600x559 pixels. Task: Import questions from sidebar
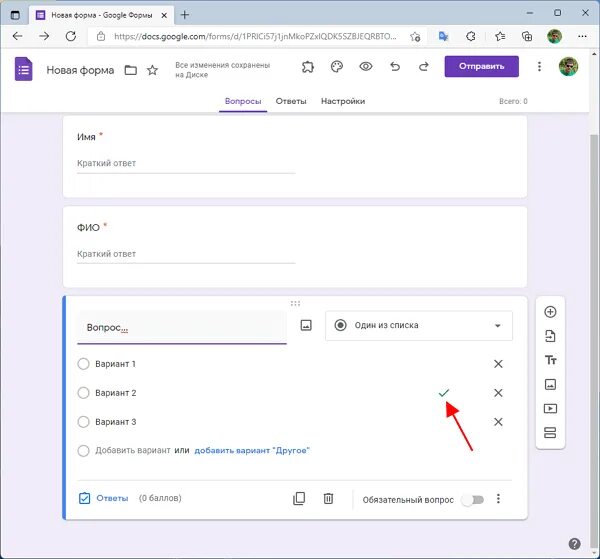(x=550, y=336)
